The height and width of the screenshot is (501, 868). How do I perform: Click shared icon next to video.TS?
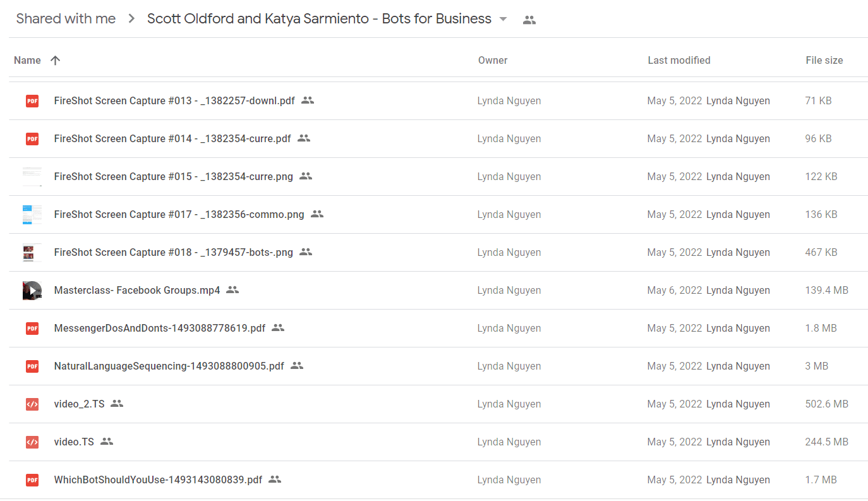coord(107,441)
